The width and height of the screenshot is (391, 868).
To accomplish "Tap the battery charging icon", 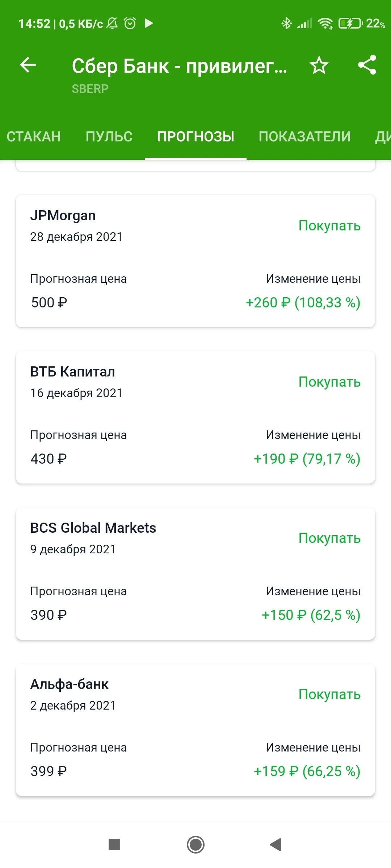I will (350, 24).
